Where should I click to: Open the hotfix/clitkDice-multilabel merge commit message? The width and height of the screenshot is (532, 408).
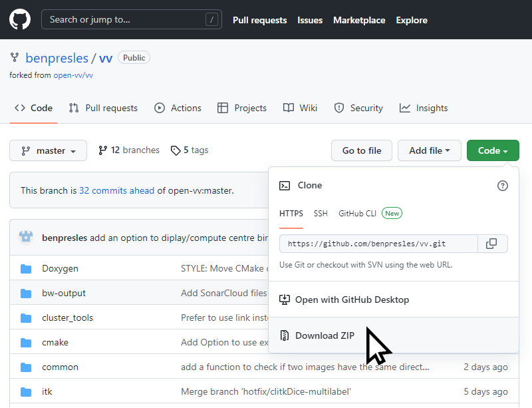(x=266, y=392)
